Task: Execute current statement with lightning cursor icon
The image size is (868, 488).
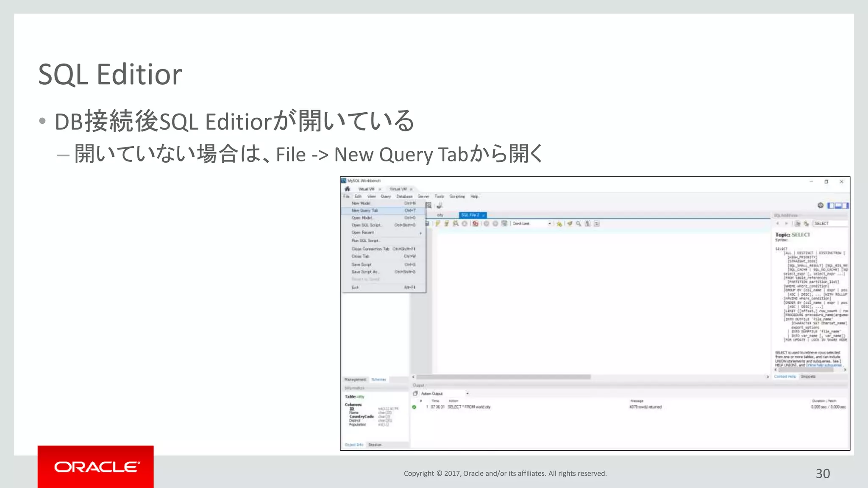Action: point(446,224)
